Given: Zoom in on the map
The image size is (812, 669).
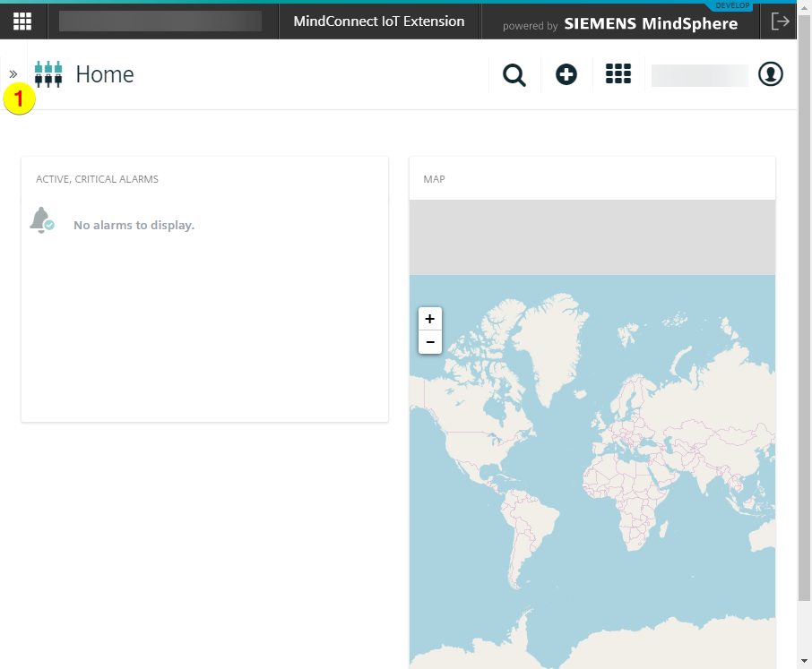Looking at the screenshot, I should [430, 319].
